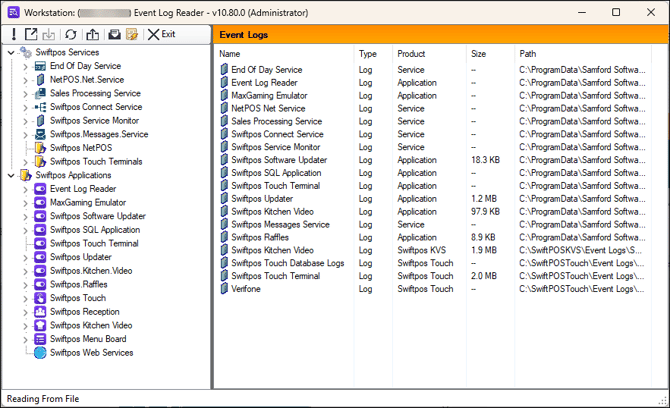Image resolution: width=670 pixels, height=408 pixels.
Task: Click the exclamation mark toolbar icon
Action: point(14,35)
